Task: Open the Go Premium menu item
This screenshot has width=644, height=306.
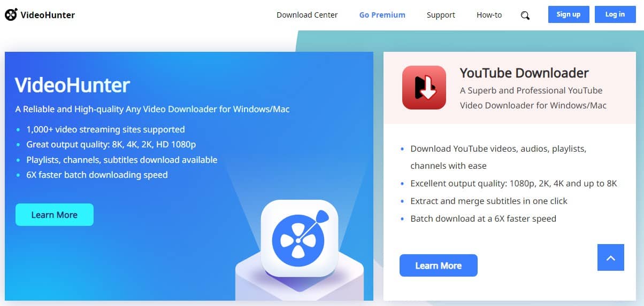Action: 382,15
